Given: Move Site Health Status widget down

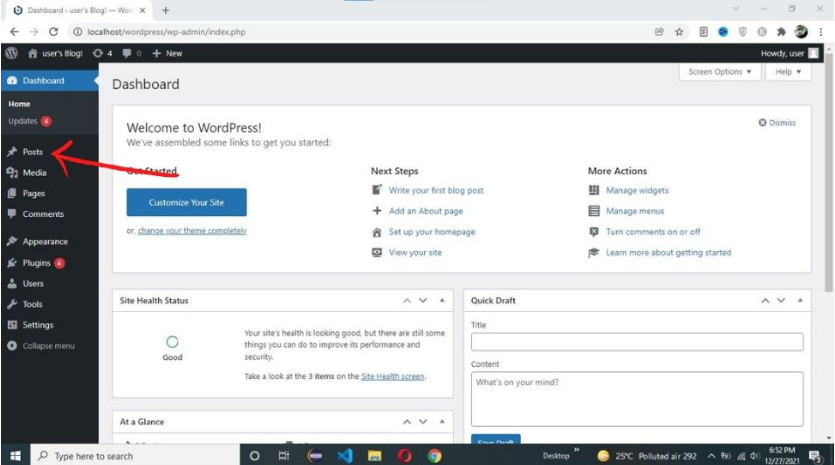Looking at the screenshot, I should [x=423, y=300].
